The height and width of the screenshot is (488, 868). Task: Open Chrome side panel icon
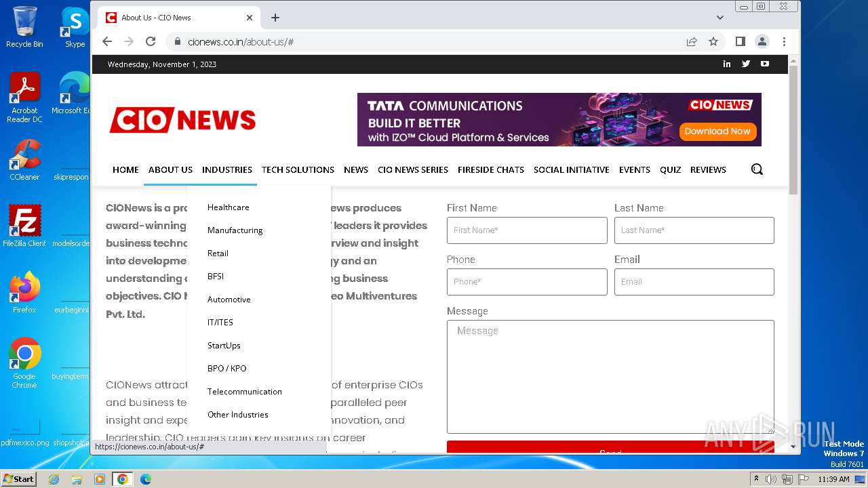click(741, 41)
